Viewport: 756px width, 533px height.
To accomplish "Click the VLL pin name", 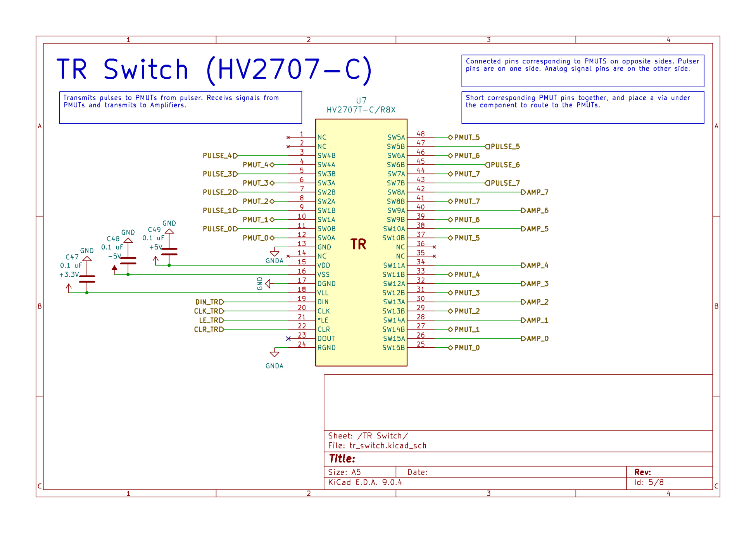I will 323,293.
